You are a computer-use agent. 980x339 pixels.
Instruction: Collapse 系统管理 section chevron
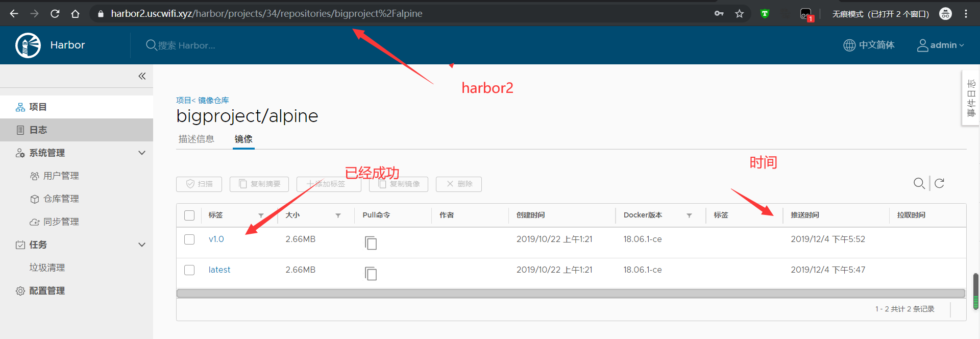tap(142, 153)
